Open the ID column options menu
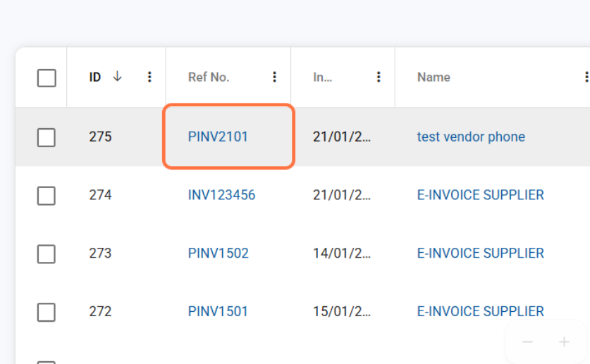The width and height of the screenshot is (590, 364). pos(149,77)
